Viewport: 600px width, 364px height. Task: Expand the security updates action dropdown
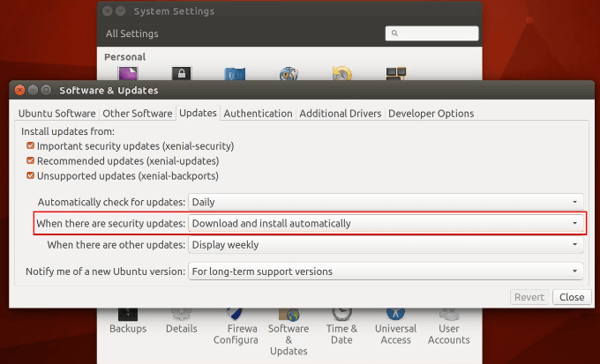coord(386,224)
